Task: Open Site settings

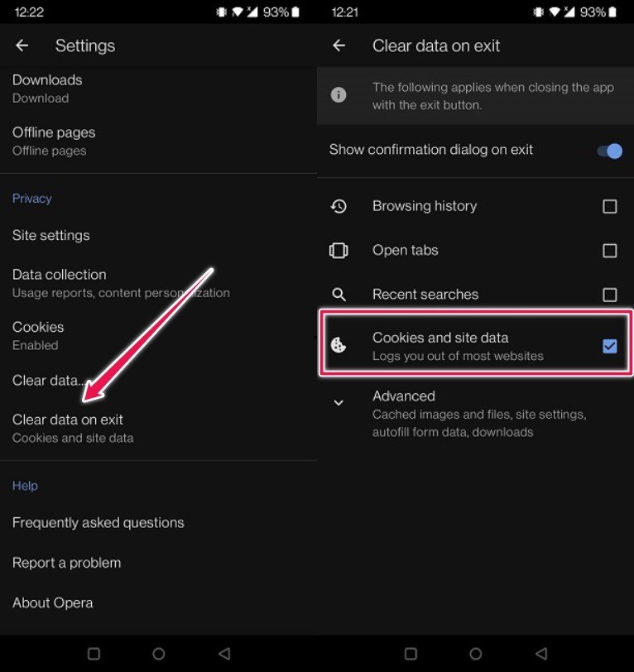Action: point(159,235)
